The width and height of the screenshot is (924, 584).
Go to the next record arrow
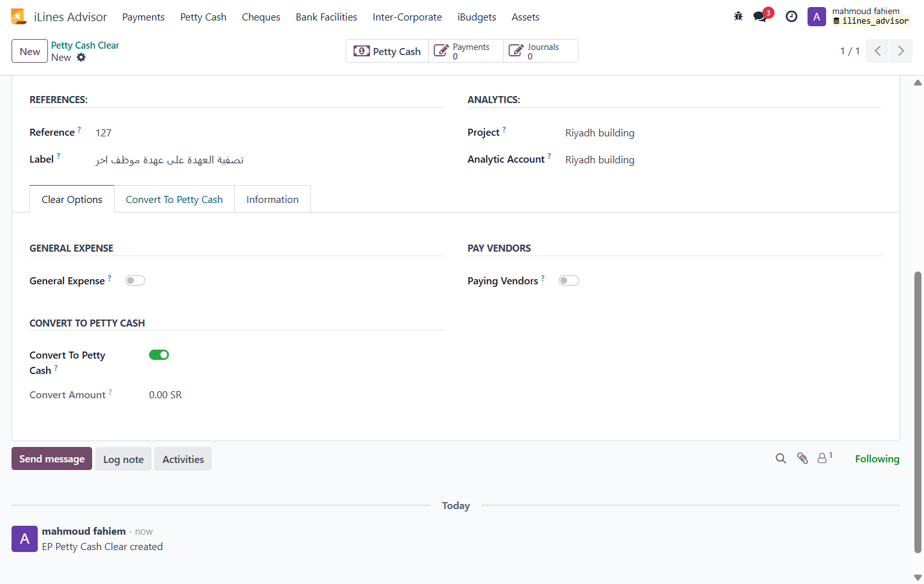(x=901, y=51)
